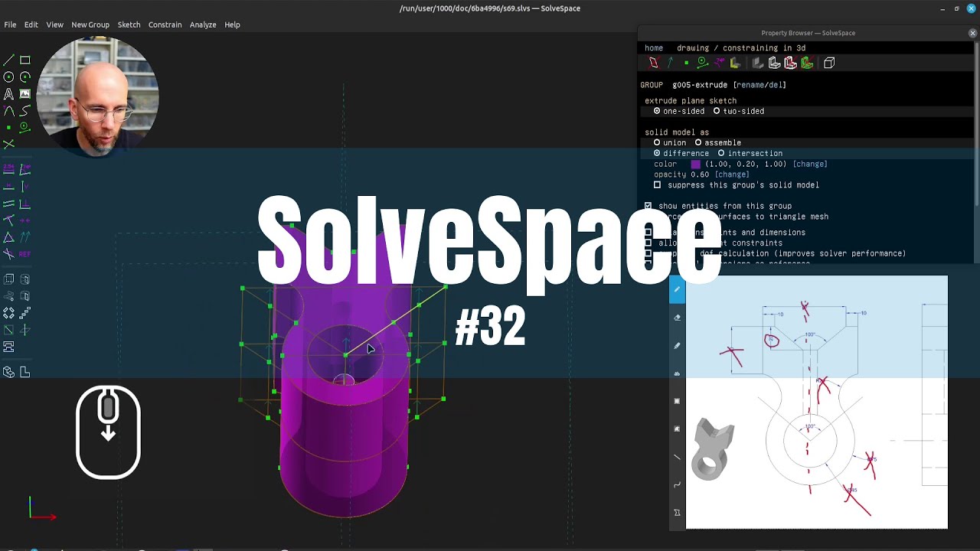
Task: Set solid model as union
Action: point(670,142)
